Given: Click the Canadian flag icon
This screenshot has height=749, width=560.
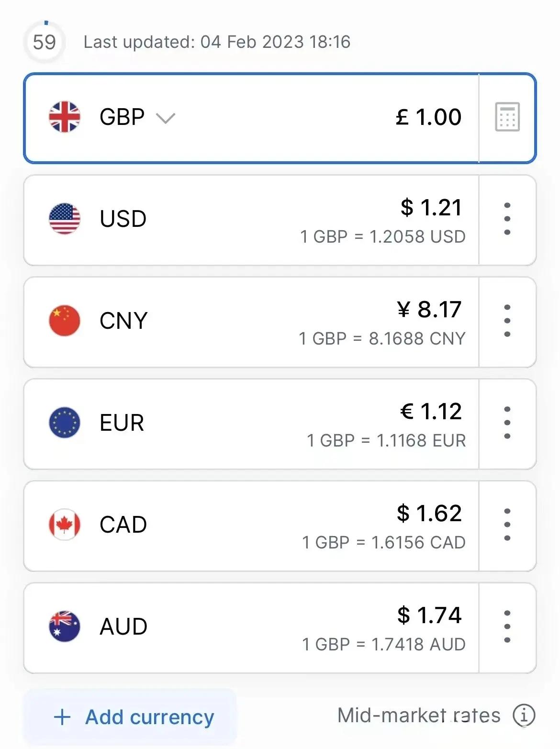Looking at the screenshot, I should [65, 525].
